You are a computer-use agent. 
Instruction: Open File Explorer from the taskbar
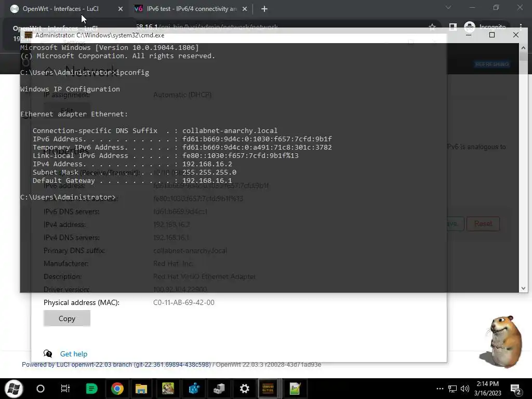point(141,389)
